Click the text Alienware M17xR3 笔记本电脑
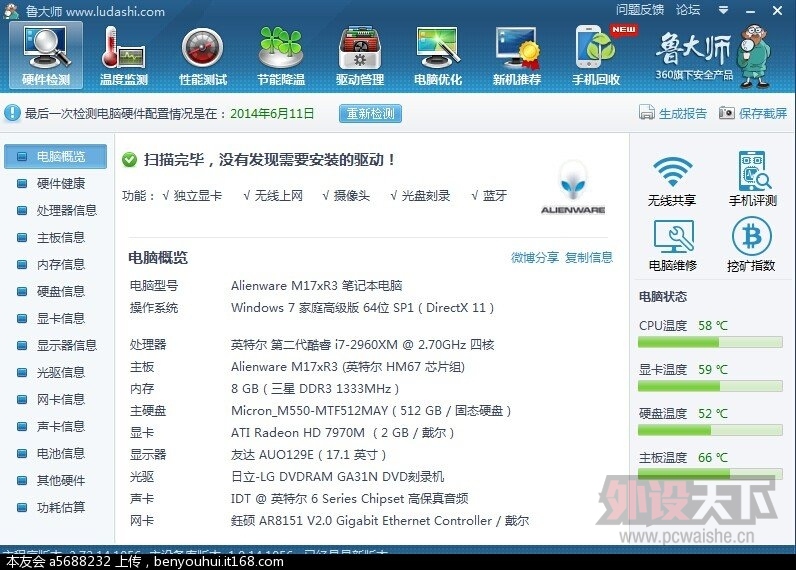The image size is (796, 570). 316,286
